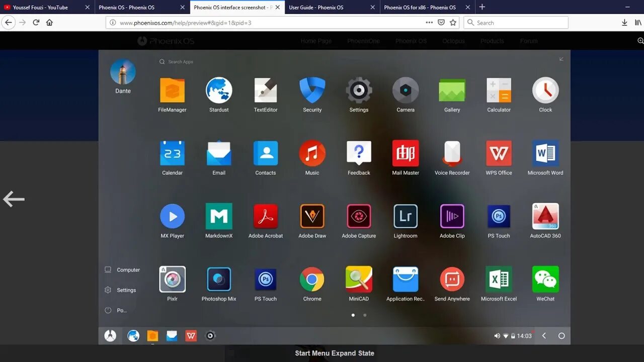644x362 pixels.
Task: Go to second app page dot
Action: pos(365,315)
